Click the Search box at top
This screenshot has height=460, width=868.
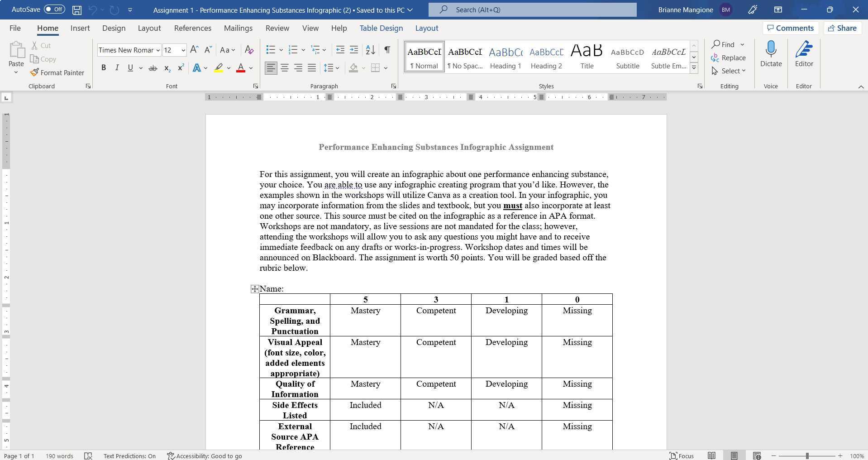click(x=532, y=10)
